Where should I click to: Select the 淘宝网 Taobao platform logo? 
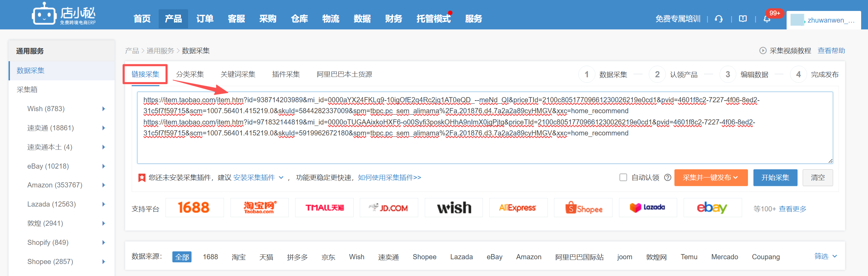(x=260, y=208)
